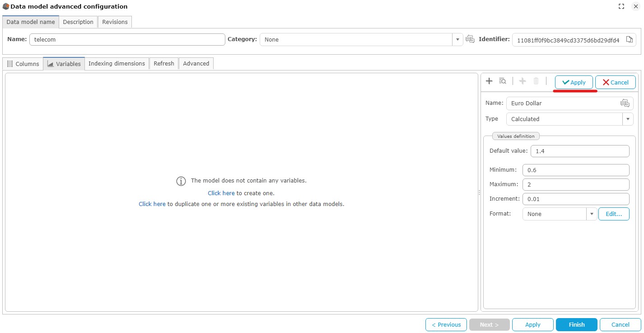Click the translation icon inside the Euro Dollar field

click(x=625, y=103)
